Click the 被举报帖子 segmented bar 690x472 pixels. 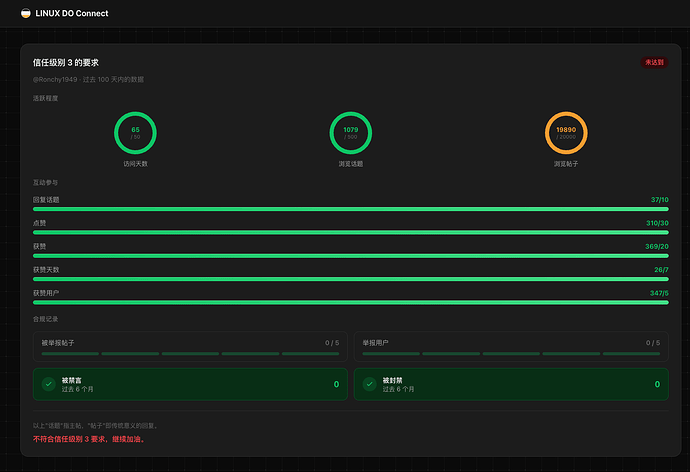click(x=191, y=353)
